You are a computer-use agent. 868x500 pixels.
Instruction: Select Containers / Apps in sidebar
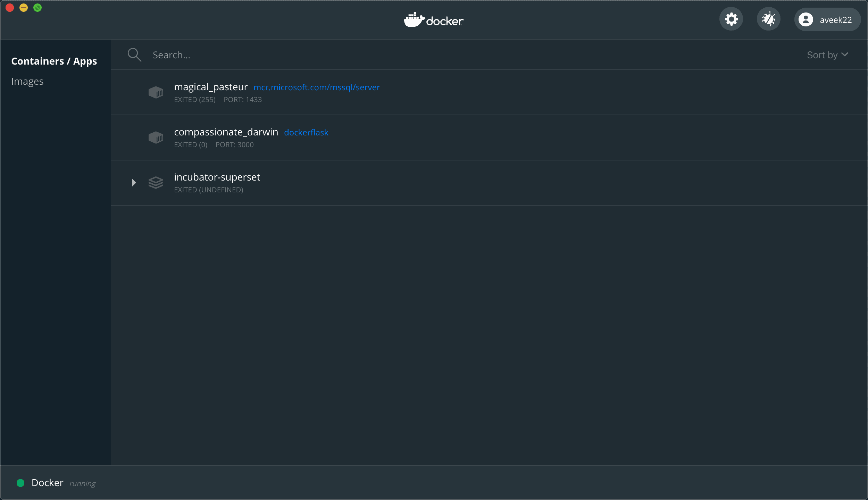pos(54,61)
